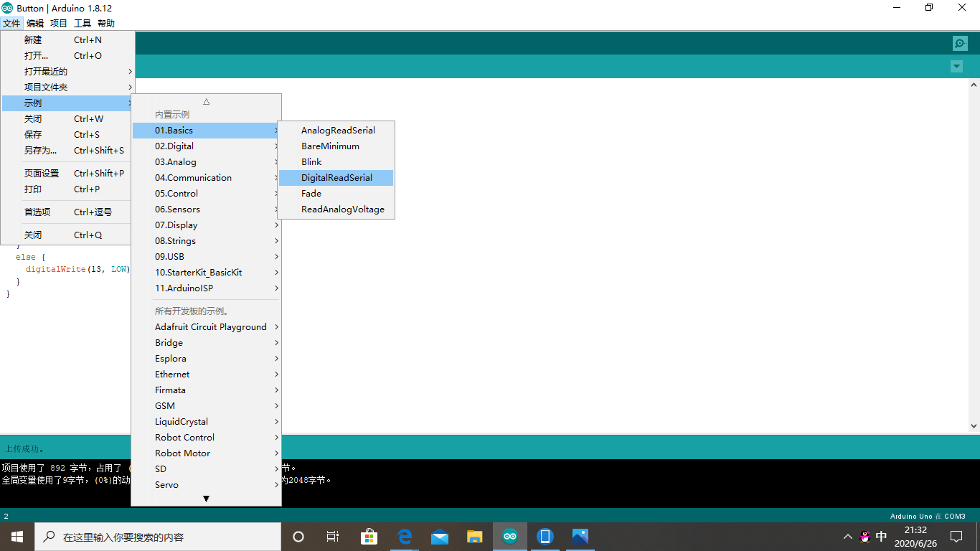Open the 文件 menu

(x=11, y=23)
